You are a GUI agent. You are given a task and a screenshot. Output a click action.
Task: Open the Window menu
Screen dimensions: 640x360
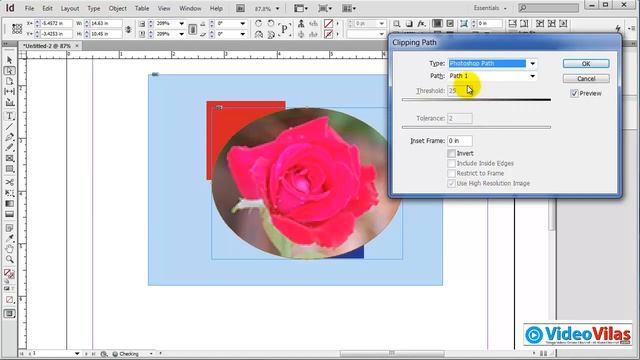pyautogui.click(x=190, y=8)
